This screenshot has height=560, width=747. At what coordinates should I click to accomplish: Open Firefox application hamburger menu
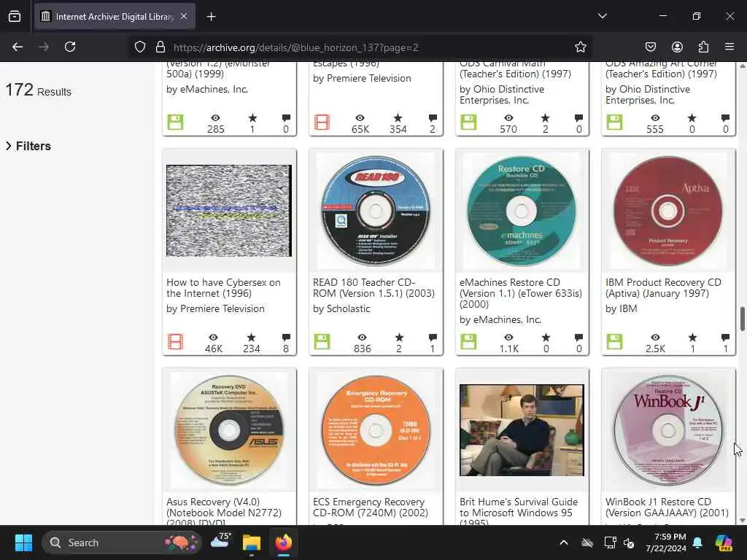pyautogui.click(x=729, y=47)
